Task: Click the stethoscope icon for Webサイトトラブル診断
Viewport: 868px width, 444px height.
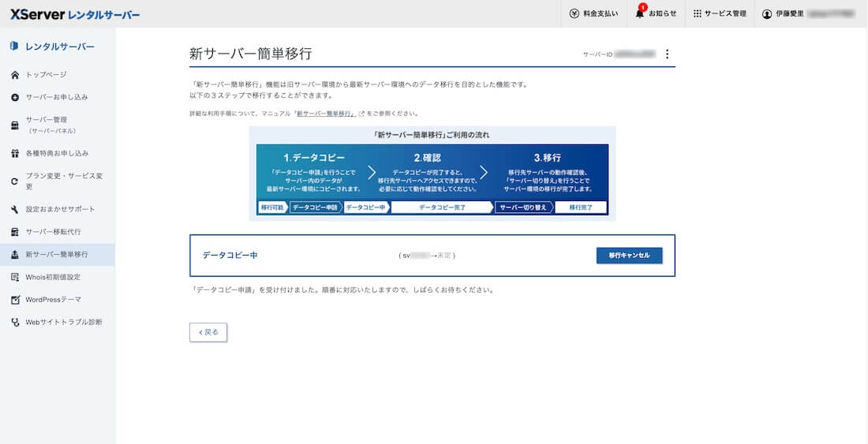Action: (15, 323)
